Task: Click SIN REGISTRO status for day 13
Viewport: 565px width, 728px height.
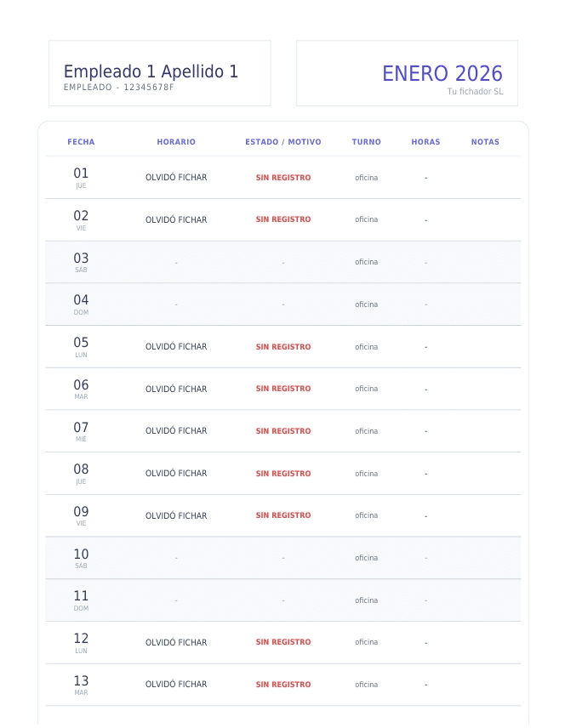Action: click(283, 685)
